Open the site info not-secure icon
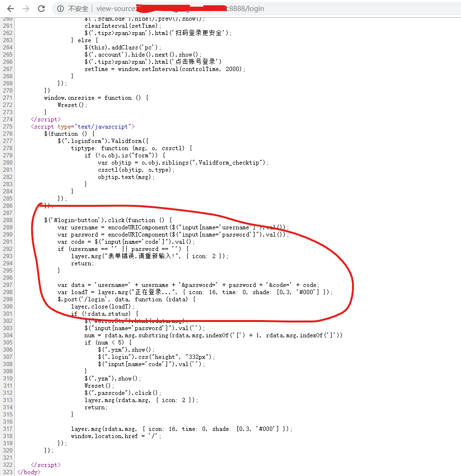The width and height of the screenshot is (461, 476). coord(61,9)
